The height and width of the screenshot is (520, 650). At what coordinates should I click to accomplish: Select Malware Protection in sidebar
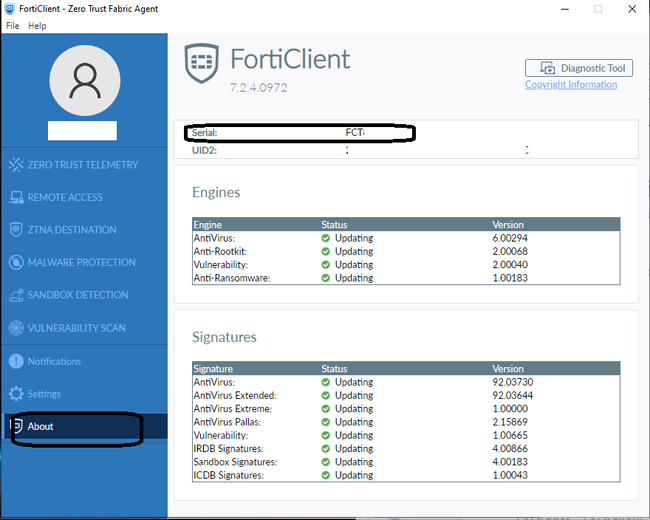81,262
